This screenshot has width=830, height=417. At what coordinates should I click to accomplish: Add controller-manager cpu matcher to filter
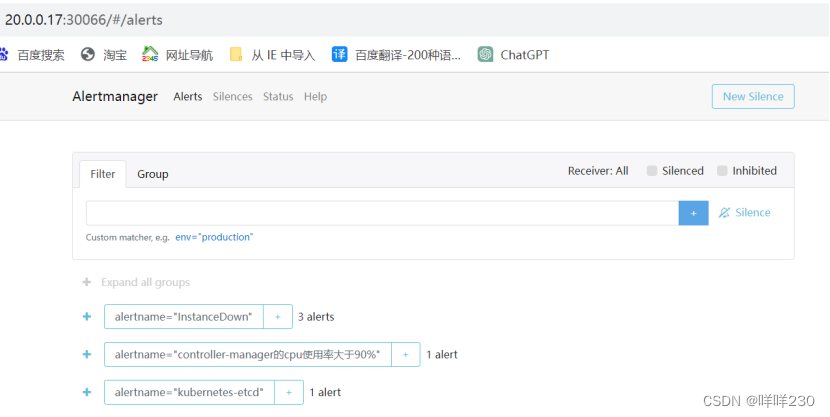(x=405, y=355)
